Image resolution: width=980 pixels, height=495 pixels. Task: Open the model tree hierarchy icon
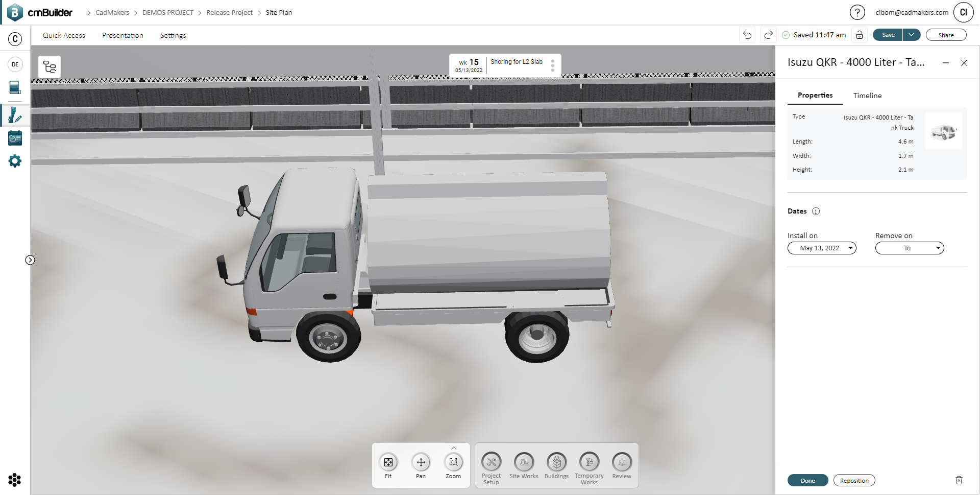pos(50,67)
